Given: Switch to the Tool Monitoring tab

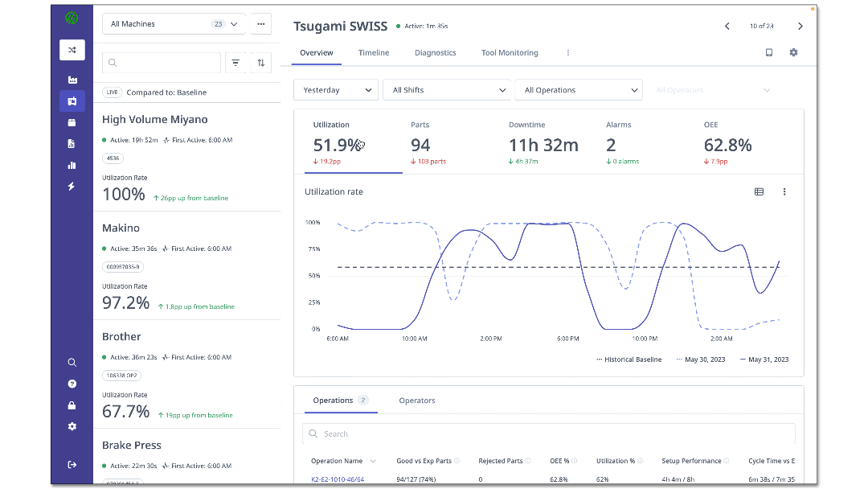Looking at the screenshot, I should (x=510, y=52).
